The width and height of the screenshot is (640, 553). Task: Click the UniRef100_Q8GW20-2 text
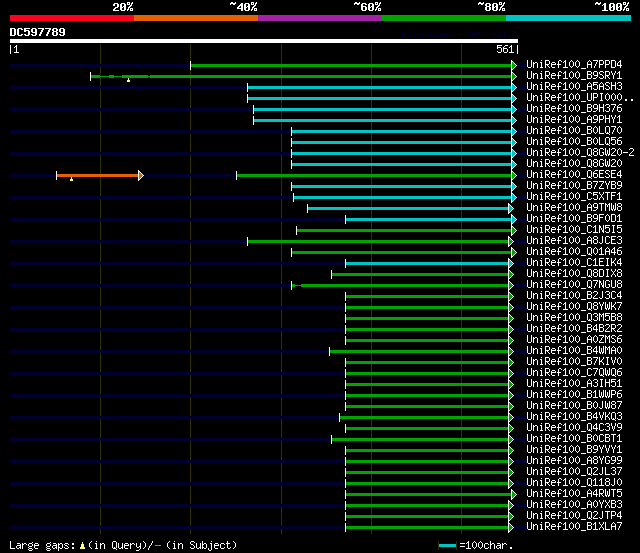tap(580, 153)
